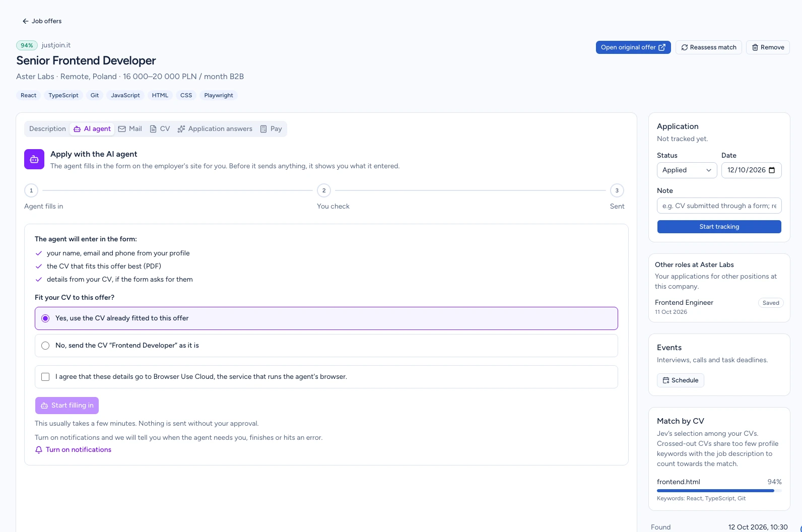Click the Turn on notifications link
The height and width of the screenshot is (532, 802).
point(73,450)
